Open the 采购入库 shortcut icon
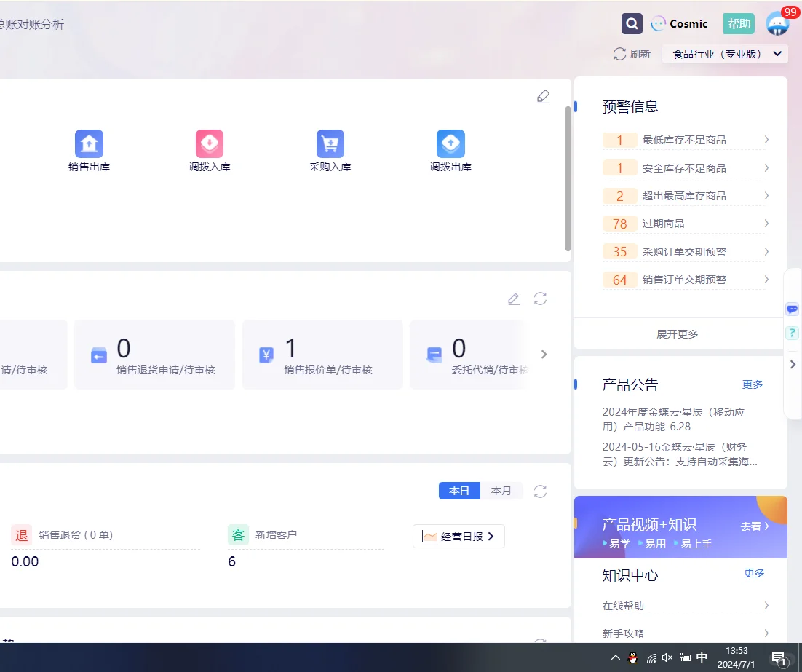This screenshot has width=802, height=672. click(330, 143)
